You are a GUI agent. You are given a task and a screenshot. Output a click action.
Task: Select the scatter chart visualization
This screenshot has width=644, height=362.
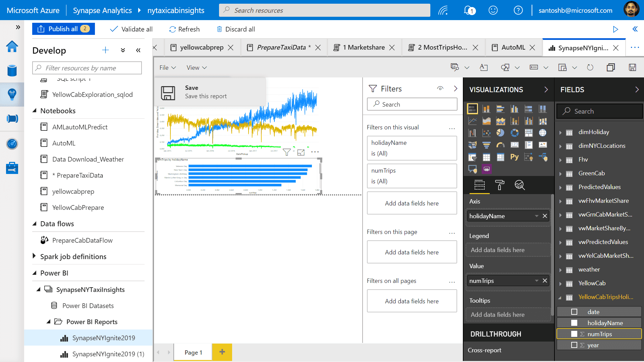(x=486, y=133)
